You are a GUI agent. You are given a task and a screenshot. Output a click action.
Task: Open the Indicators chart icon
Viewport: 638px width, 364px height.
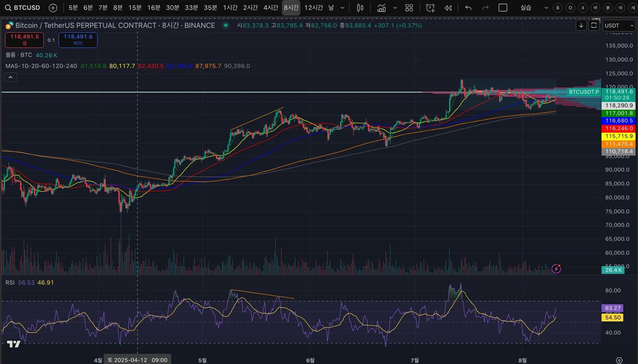coord(381,8)
